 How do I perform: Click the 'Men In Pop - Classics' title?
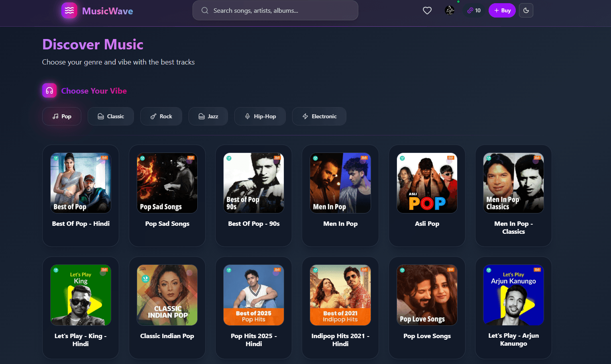coord(513,228)
